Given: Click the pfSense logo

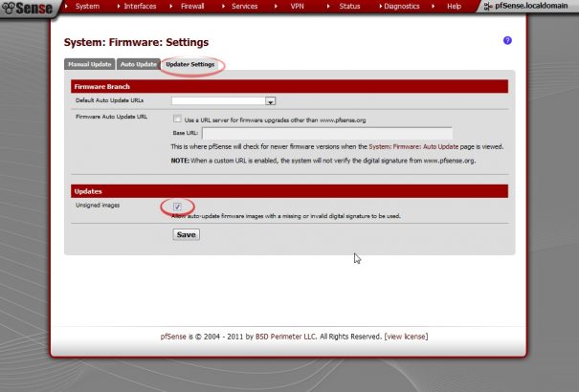Looking at the screenshot, I should (27, 8).
